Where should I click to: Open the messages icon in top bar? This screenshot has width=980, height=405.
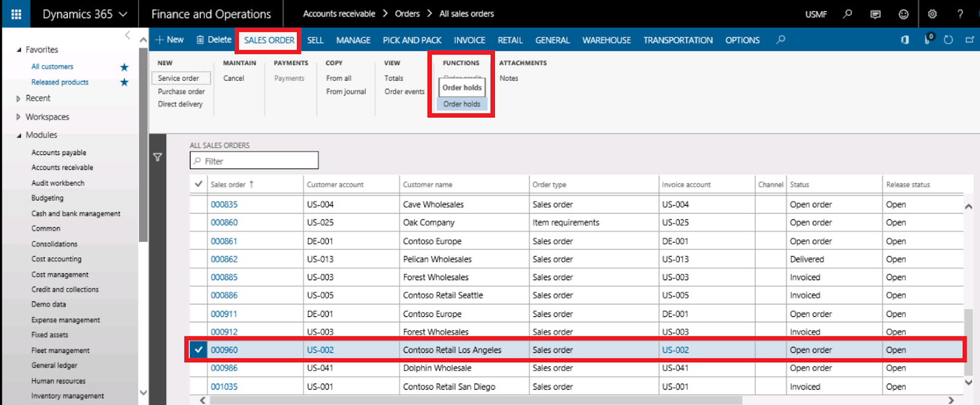[x=875, y=14]
